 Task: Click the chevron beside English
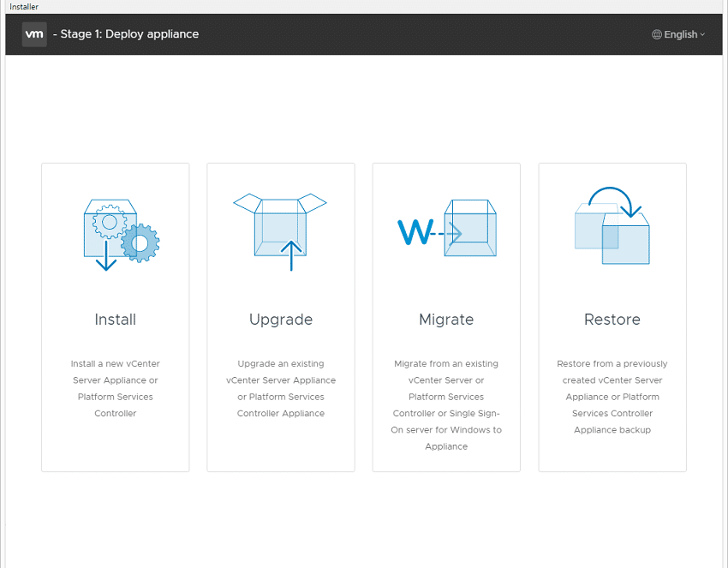coord(702,34)
